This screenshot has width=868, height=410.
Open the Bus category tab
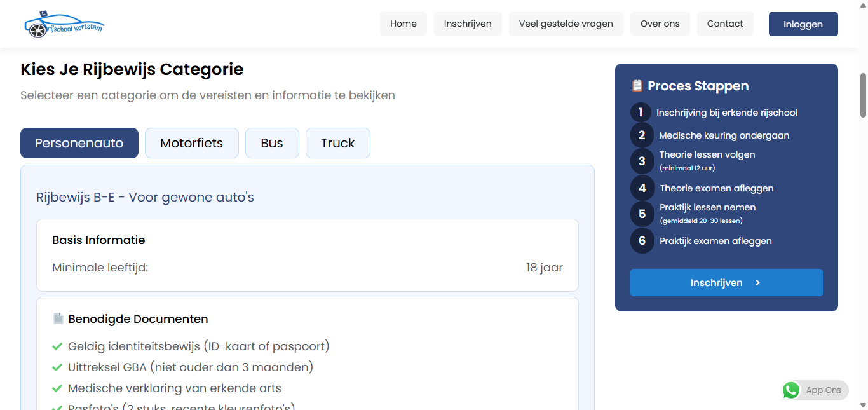point(272,143)
